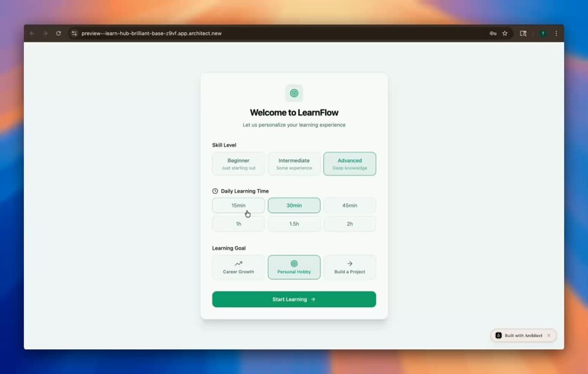588x374 pixels.
Task: Click the password manager key icon
Action: pos(492,33)
